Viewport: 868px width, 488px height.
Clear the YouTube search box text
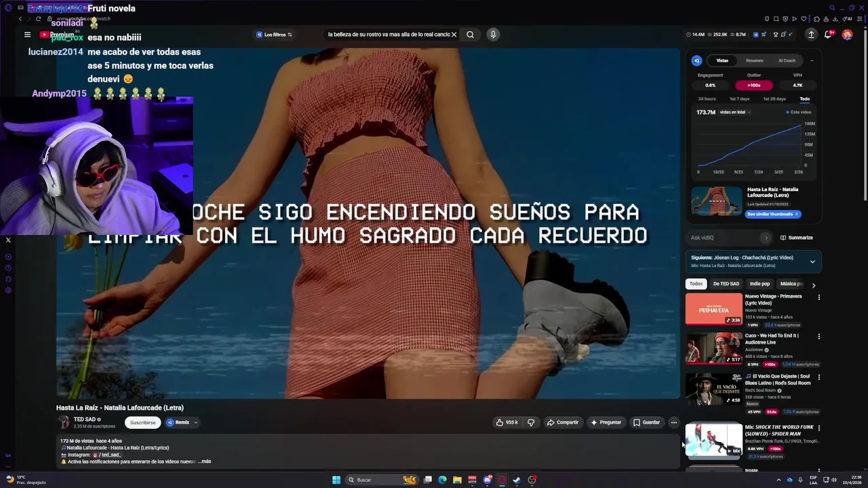(454, 35)
